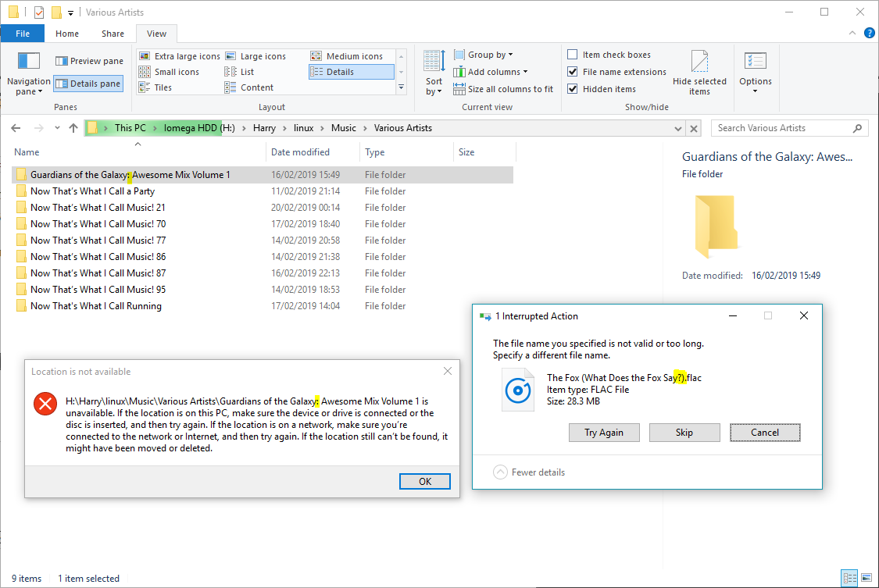Switch to the Share ribbon tab

click(x=113, y=34)
